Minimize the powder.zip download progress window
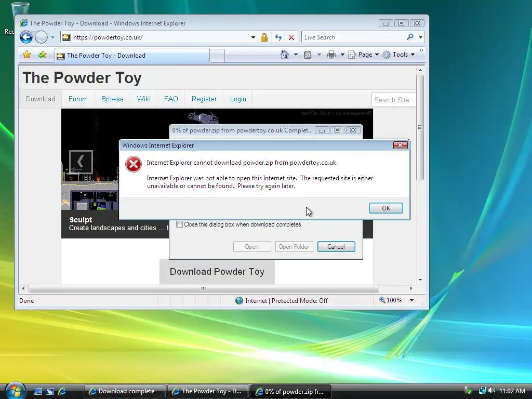The image size is (532, 399). (322, 130)
